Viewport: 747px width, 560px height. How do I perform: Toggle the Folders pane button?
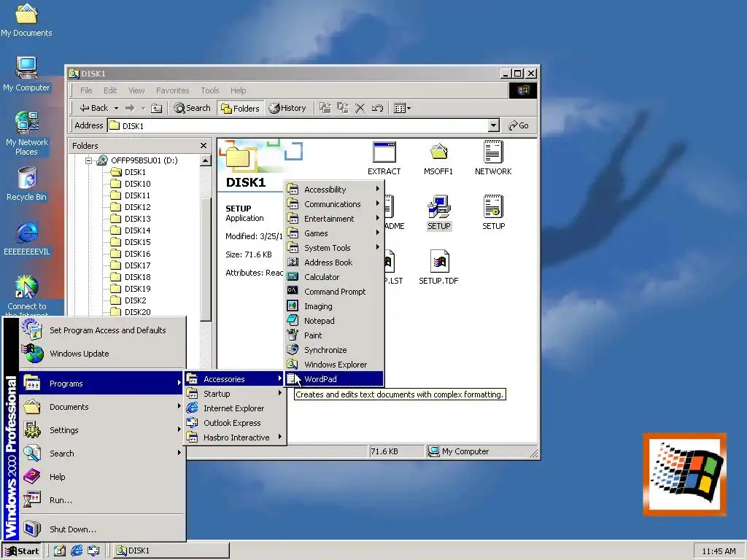click(x=240, y=108)
